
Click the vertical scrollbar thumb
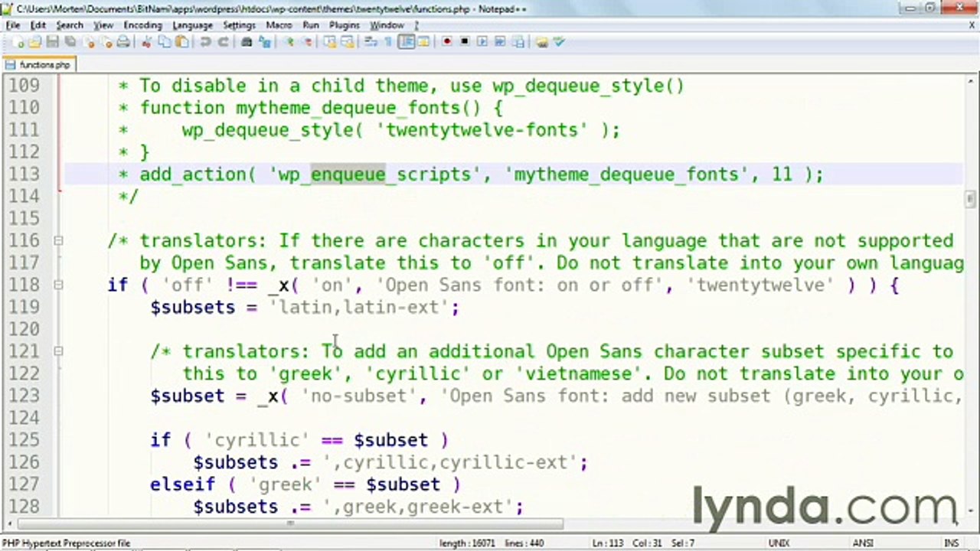(970, 200)
